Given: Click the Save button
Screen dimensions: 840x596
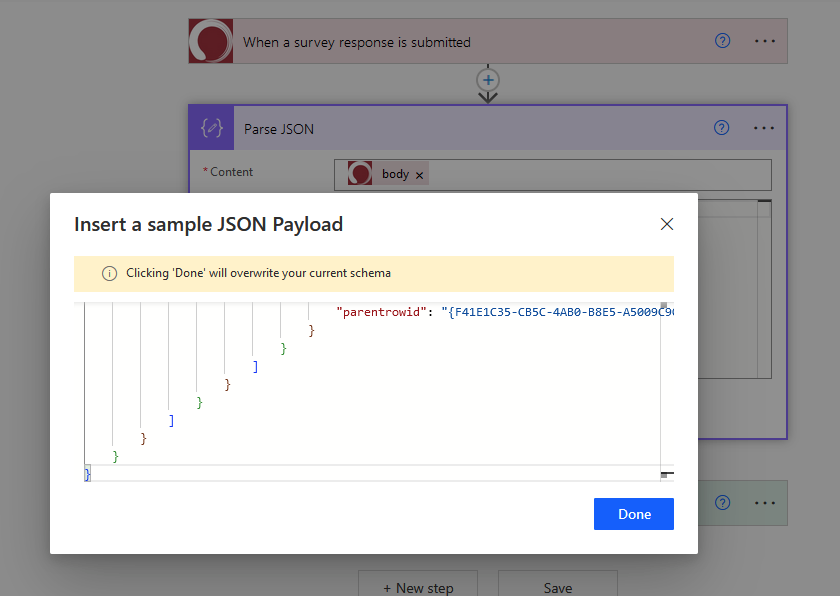Looking at the screenshot, I should tap(557, 589).
